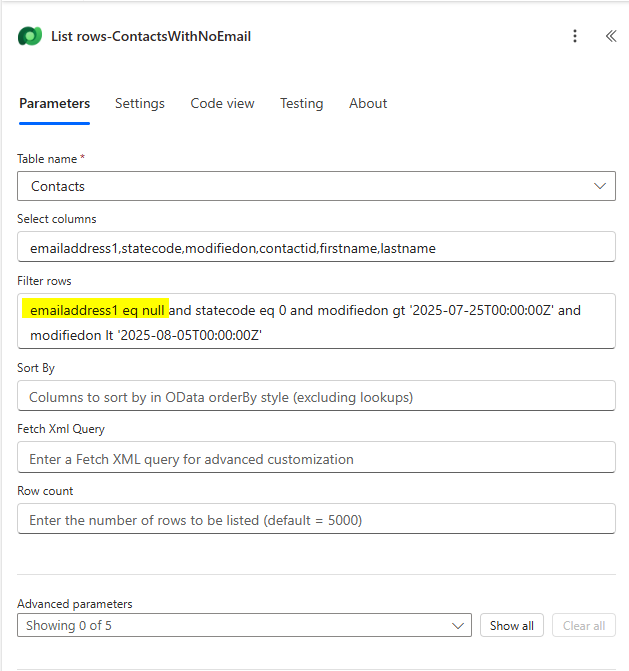629x671 pixels.
Task: Expand Advanced parameters Showing 0 of 5
Action: click(x=244, y=625)
